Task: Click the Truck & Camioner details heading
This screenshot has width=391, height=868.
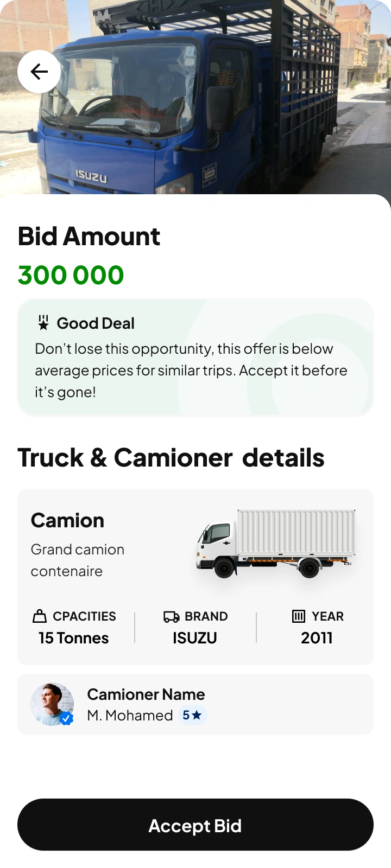Action: coord(171,457)
